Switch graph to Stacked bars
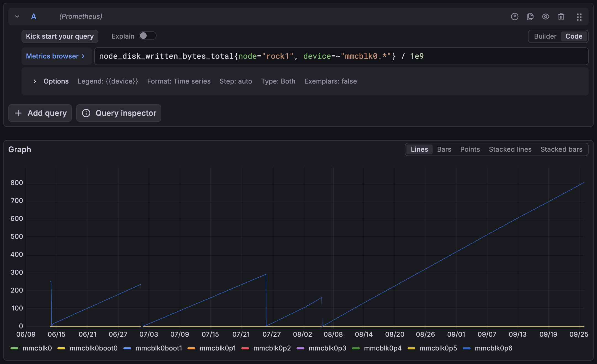 point(561,149)
